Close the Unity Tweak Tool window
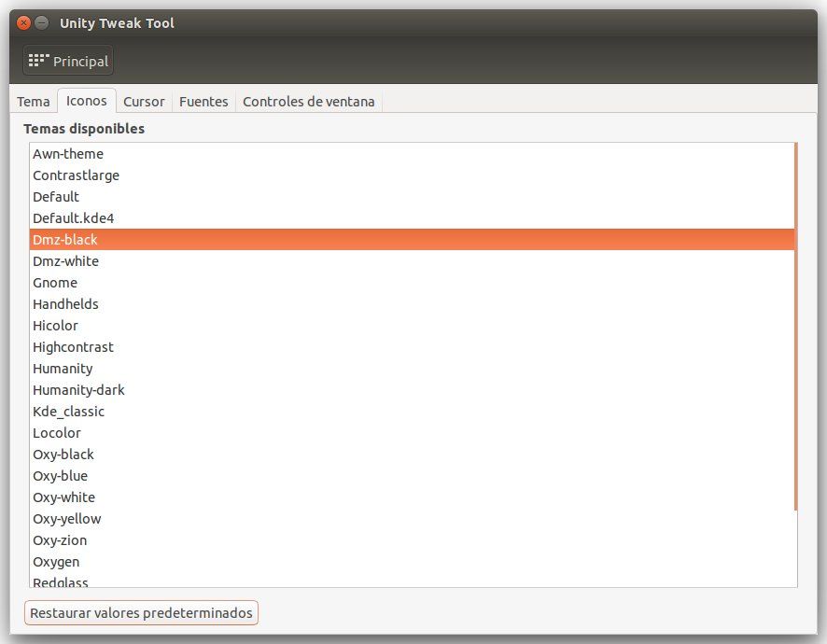827x644 pixels. tap(23, 23)
